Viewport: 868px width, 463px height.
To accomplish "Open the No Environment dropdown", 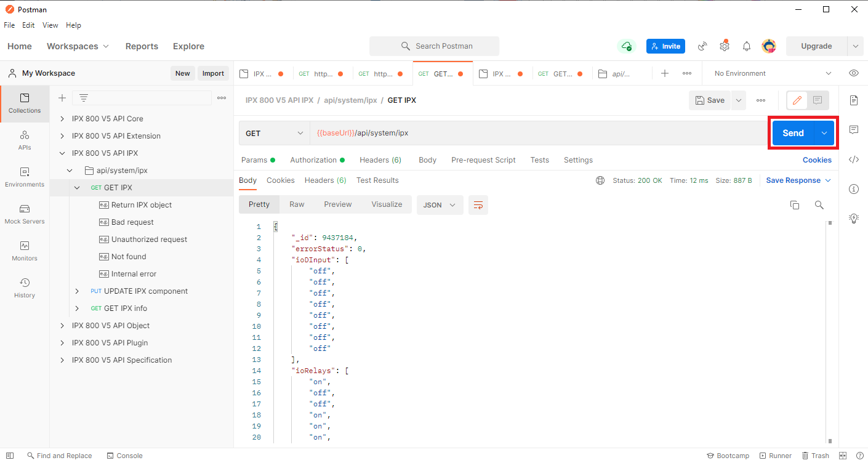I will (773, 73).
